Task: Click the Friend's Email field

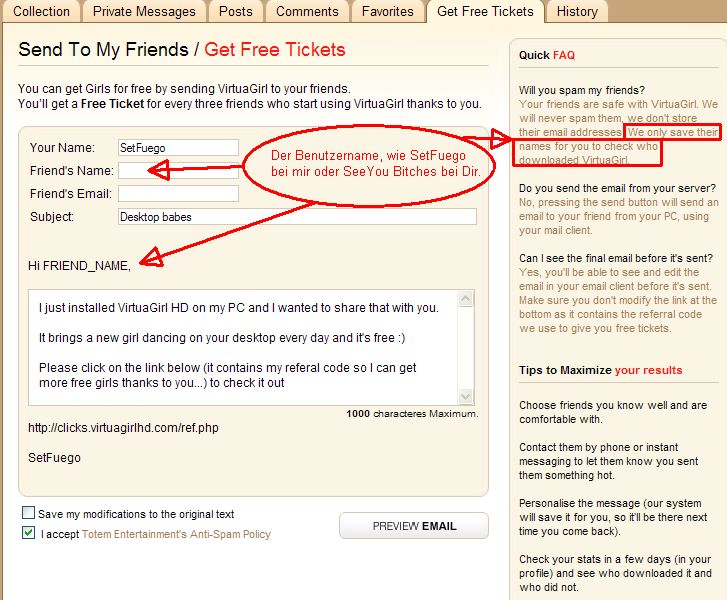Action: [x=179, y=194]
